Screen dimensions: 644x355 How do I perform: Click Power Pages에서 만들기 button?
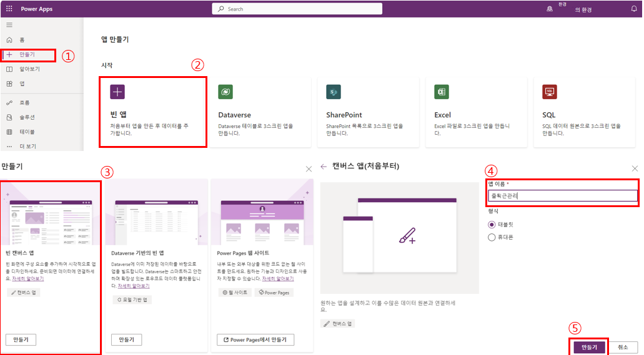click(255, 340)
